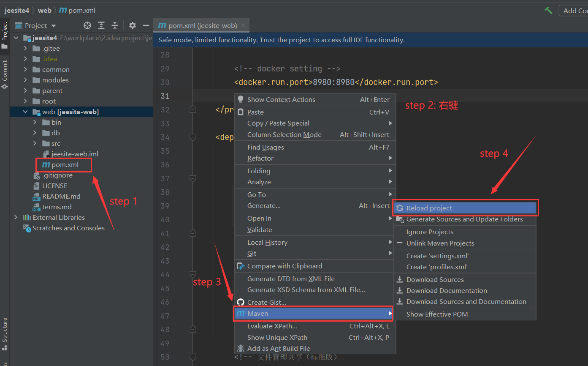
Task: Open the Project tool window sidebar tab
Action: tap(5, 36)
